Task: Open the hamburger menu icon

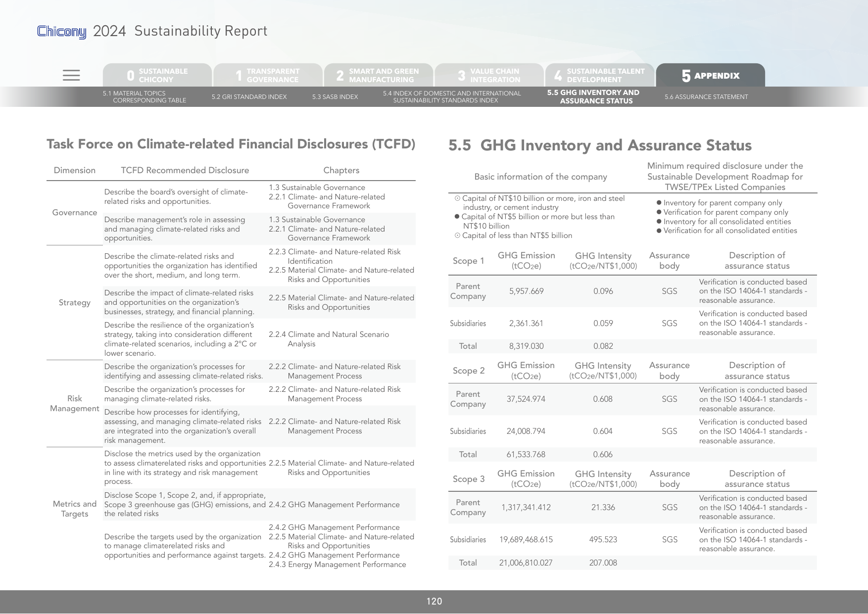Action: [x=71, y=75]
